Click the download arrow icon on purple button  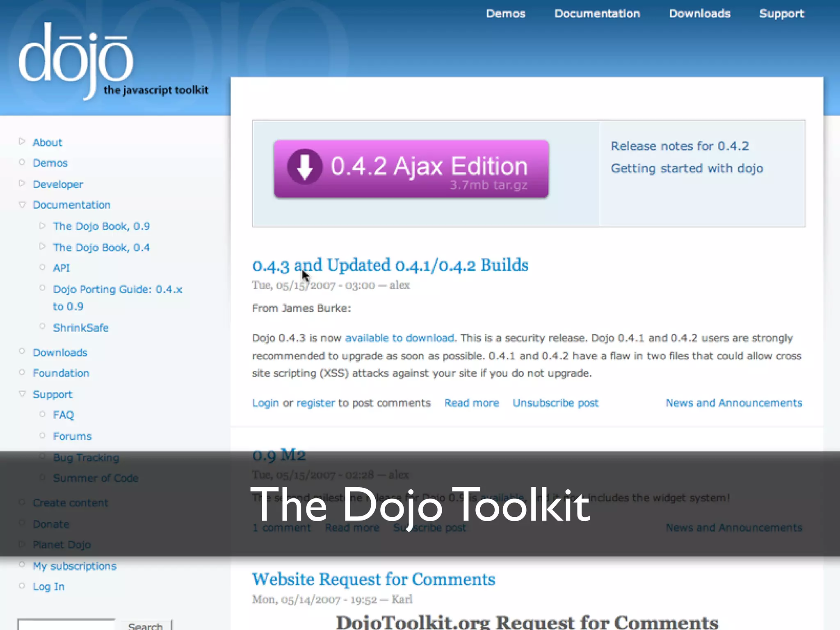pyautogui.click(x=304, y=167)
